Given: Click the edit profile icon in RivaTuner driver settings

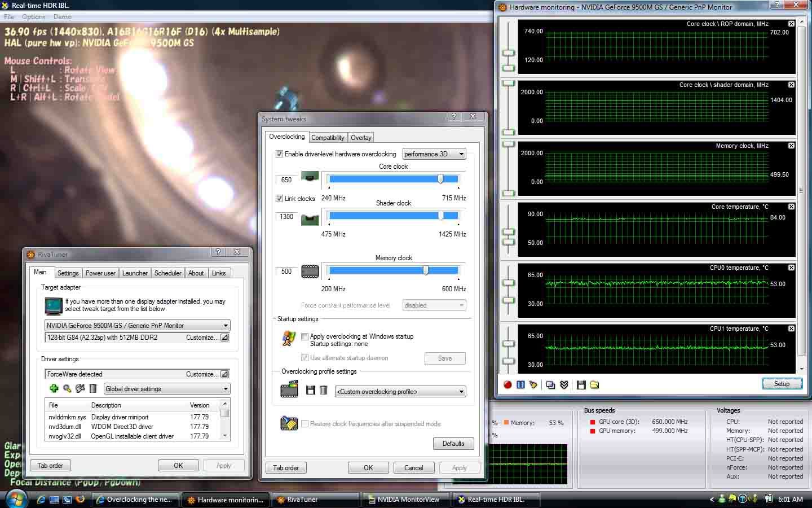Looking at the screenshot, I should pyautogui.click(x=80, y=388).
